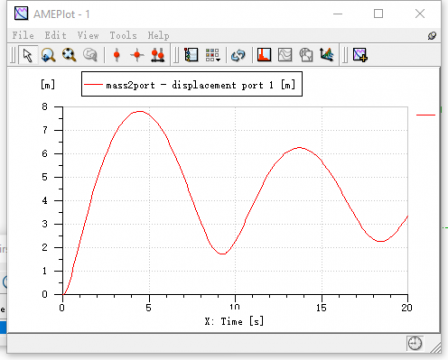Open the 3D plot icon
448x360 pixels.
(327, 55)
